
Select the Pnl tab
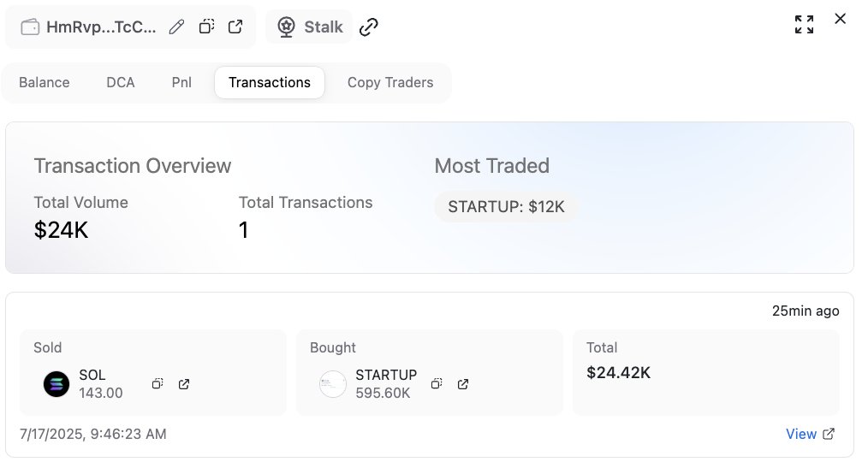click(x=181, y=82)
